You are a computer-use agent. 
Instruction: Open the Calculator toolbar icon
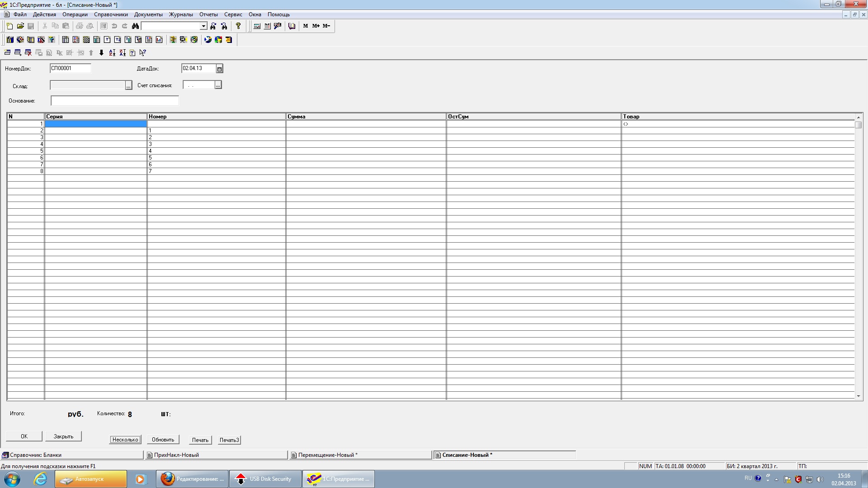(257, 26)
